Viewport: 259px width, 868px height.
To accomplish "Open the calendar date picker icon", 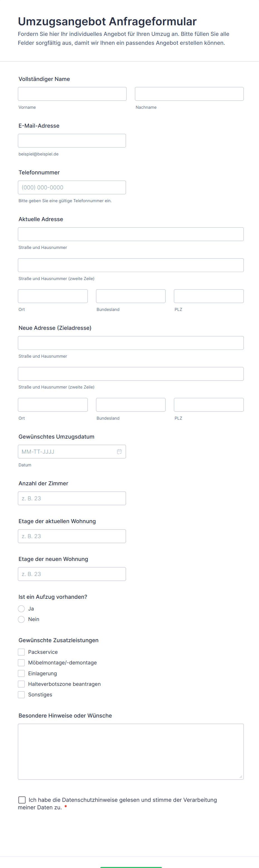I will 119,452.
